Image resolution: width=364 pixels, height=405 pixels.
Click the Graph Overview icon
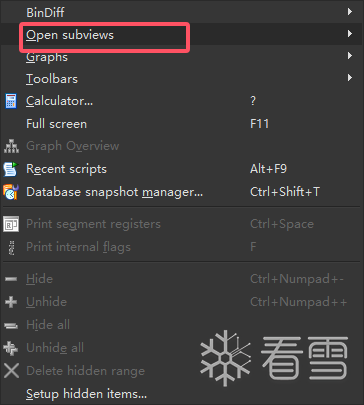[11, 146]
